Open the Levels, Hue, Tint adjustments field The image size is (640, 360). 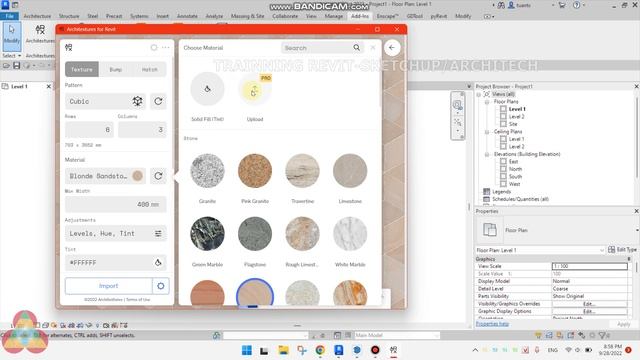116,233
